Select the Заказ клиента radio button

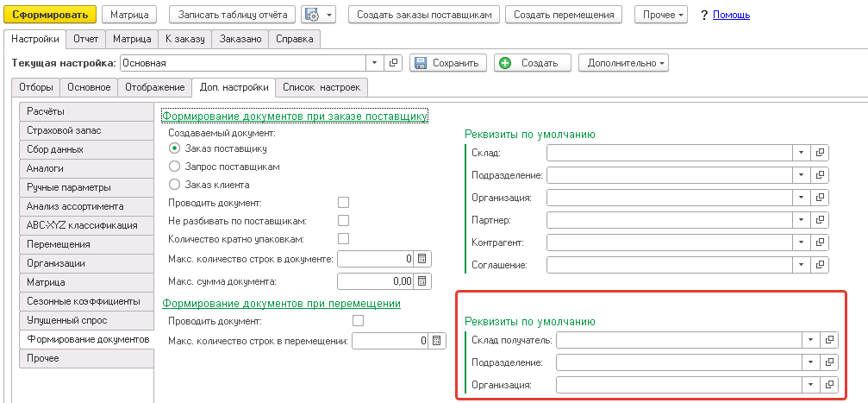[174, 184]
